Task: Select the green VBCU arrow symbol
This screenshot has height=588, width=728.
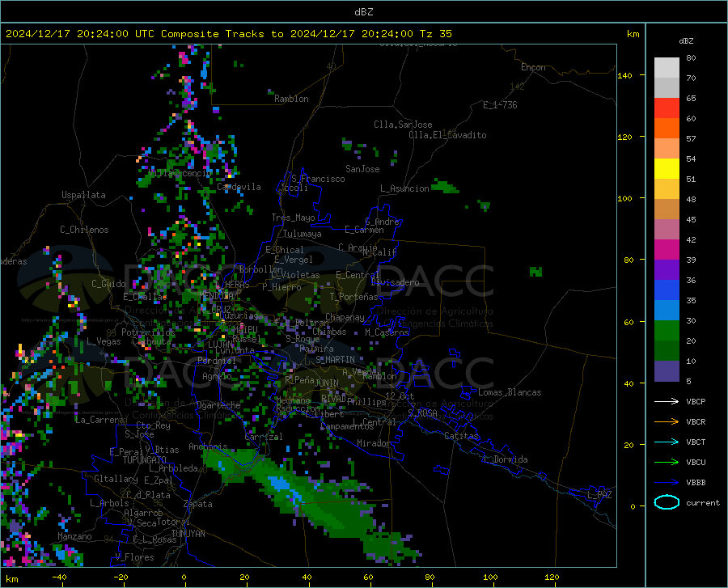Action: click(667, 462)
